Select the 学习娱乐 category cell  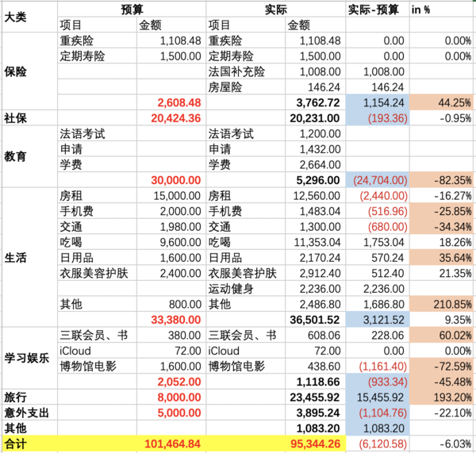tap(30, 358)
